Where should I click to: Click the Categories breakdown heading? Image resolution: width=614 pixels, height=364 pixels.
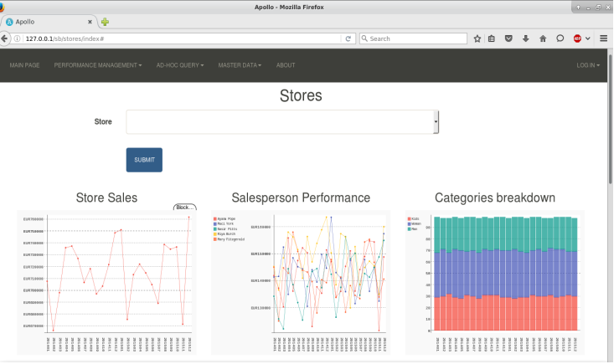[x=495, y=197]
